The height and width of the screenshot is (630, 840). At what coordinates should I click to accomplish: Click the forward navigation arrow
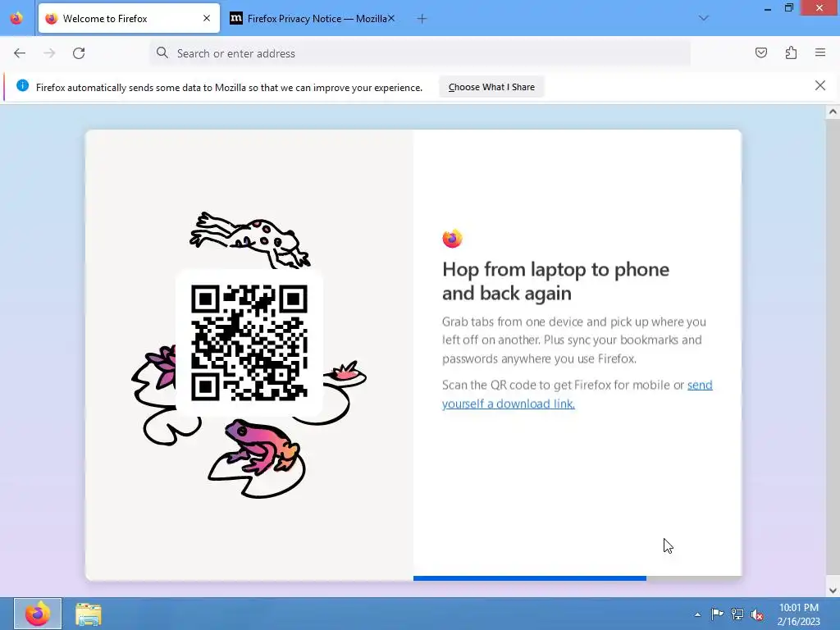(x=49, y=53)
